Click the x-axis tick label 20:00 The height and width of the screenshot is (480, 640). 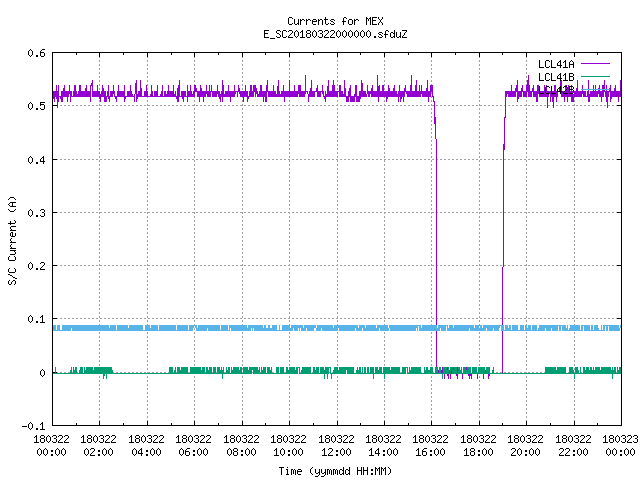tap(525, 452)
